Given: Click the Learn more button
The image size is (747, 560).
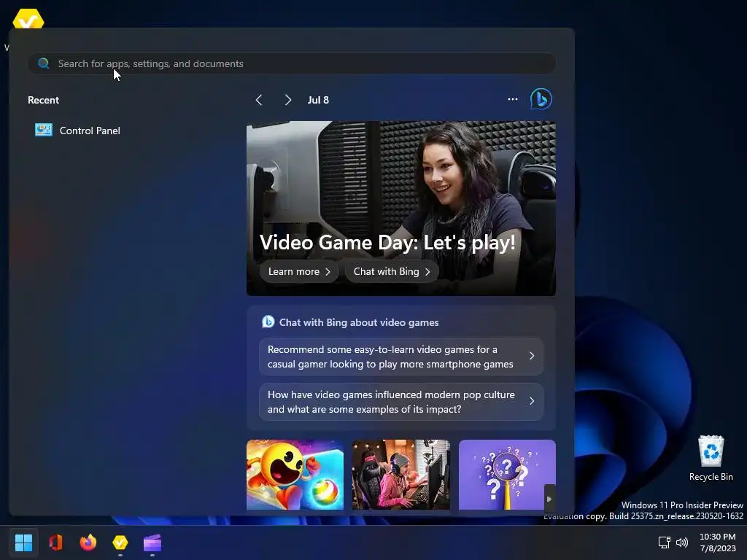Looking at the screenshot, I should (298, 271).
